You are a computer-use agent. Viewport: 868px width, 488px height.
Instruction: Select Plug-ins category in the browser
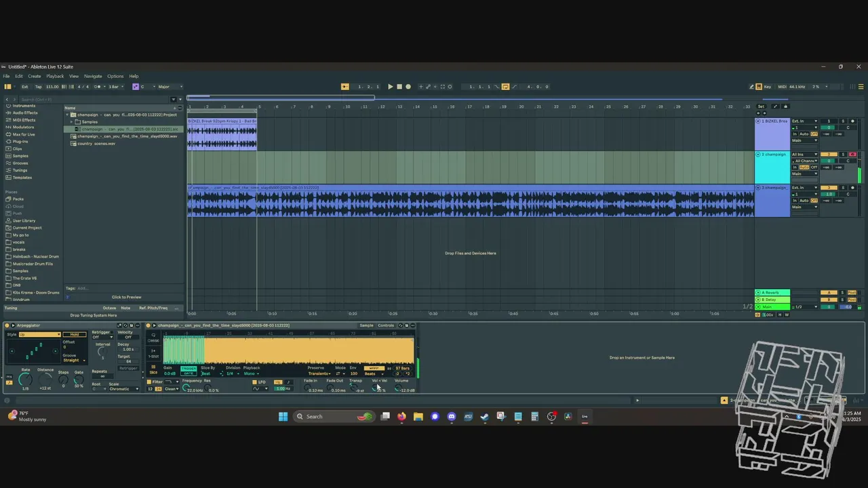pyautogui.click(x=20, y=142)
